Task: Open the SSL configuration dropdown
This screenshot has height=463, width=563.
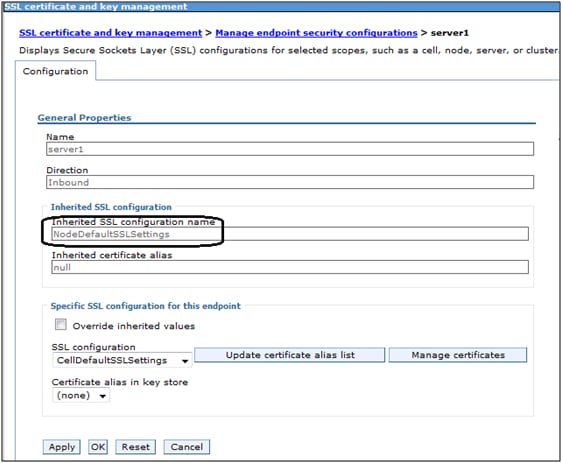Action: click(x=122, y=360)
